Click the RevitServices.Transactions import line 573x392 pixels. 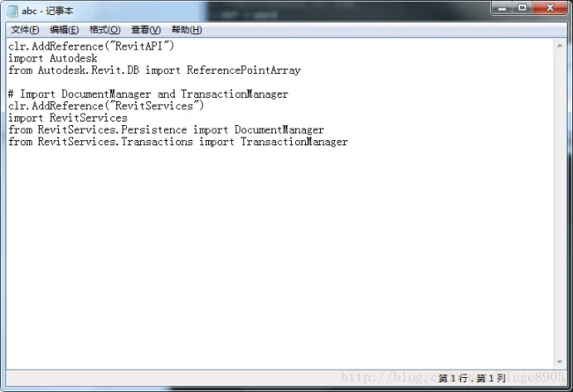click(x=178, y=142)
